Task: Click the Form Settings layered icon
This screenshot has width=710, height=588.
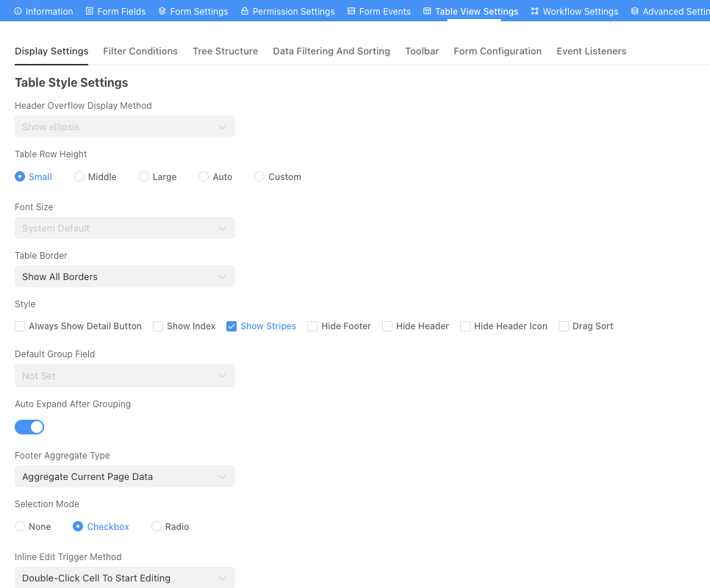Action: pos(162,11)
